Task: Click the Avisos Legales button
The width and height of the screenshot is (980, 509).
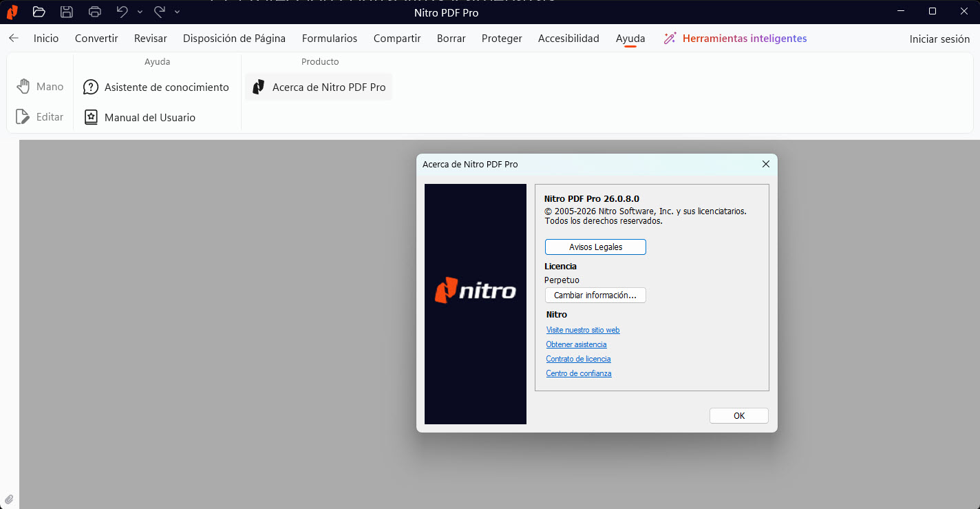Action: [x=595, y=247]
